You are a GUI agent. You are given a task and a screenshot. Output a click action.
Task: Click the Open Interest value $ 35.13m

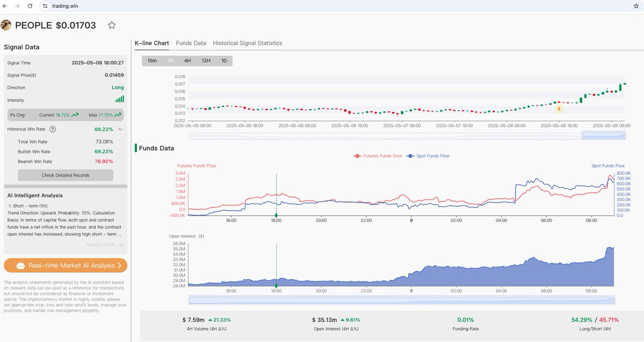[x=324, y=320]
